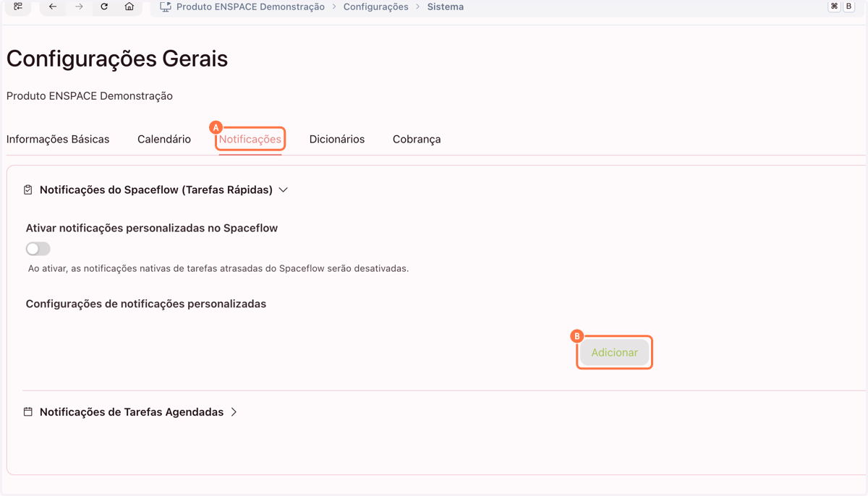The height and width of the screenshot is (496, 868).
Task: Click the clipboard icon beside Notificações do Spaceflow
Action: point(28,189)
